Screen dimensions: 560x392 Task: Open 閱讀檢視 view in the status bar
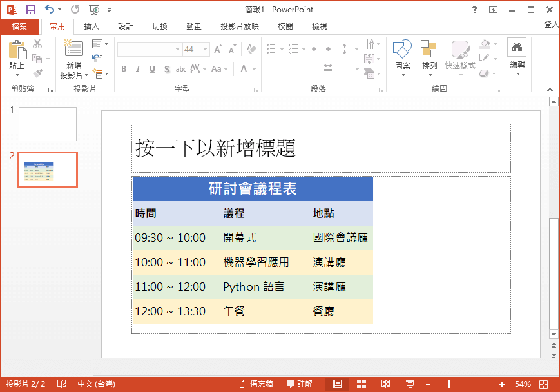pyautogui.click(x=385, y=383)
